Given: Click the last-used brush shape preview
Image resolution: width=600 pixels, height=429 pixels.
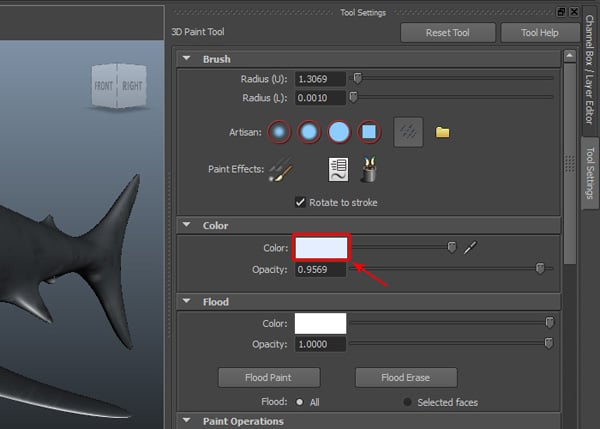Looking at the screenshot, I should coord(408,132).
